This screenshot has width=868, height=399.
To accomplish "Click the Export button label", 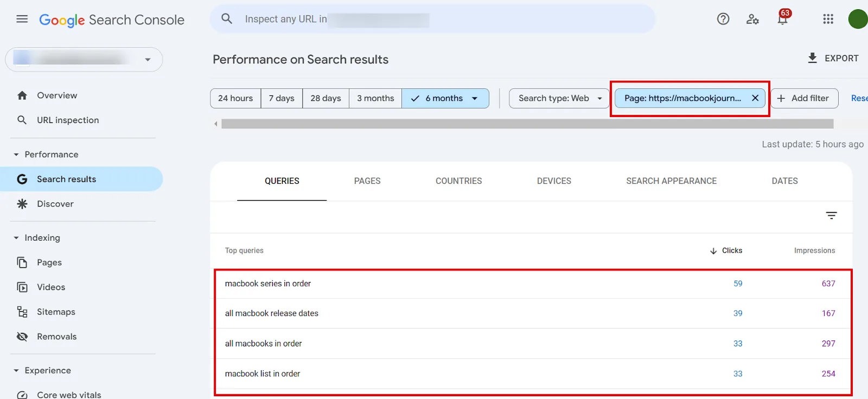I will click(841, 58).
